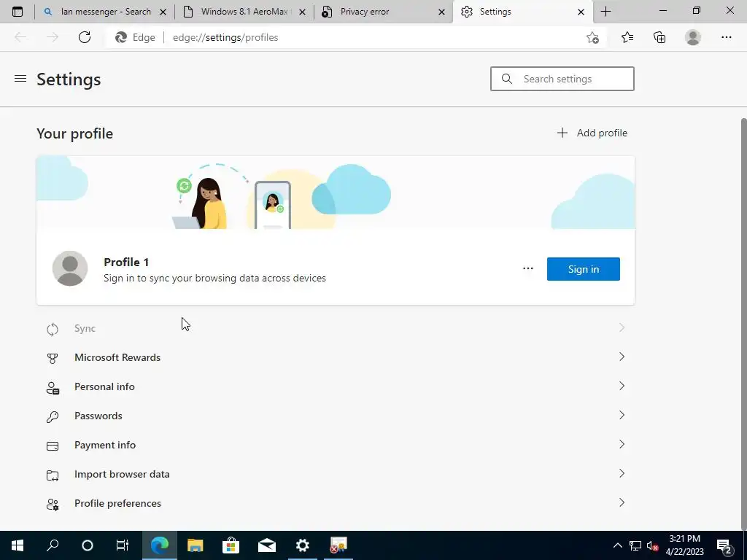
Task: Click the muted volume tray icon
Action: (x=652, y=545)
